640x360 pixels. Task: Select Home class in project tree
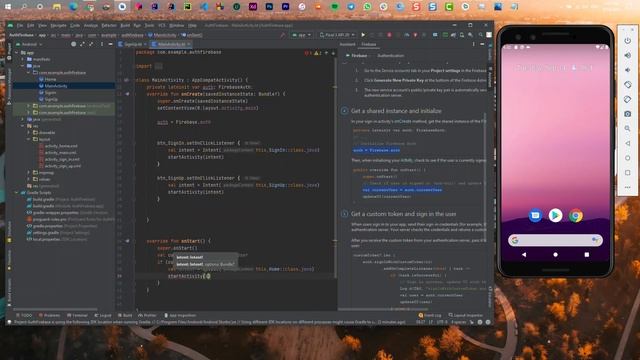(x=50, y=79)
